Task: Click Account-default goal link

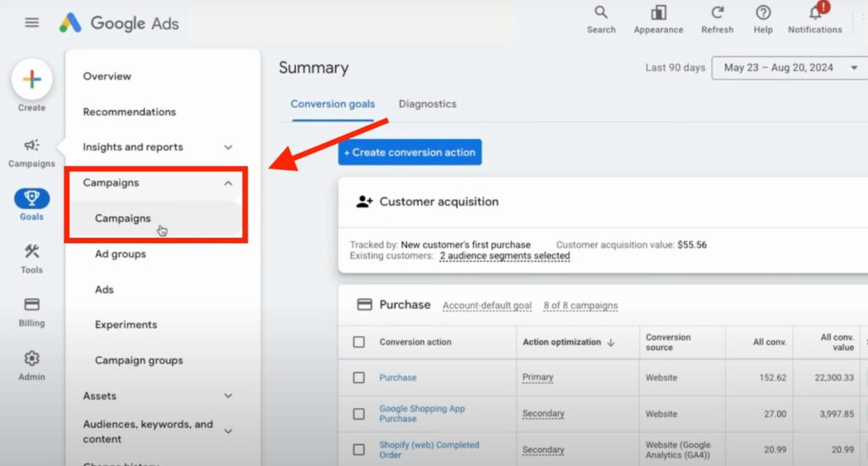Action: [x=487, y=306]
